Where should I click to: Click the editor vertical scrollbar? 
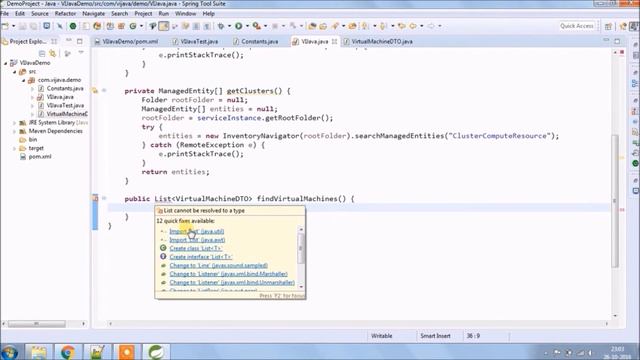[x=616, y=200]
